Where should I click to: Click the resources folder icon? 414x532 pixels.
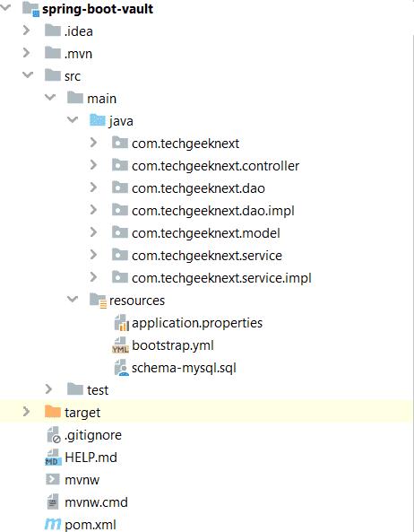99,301
